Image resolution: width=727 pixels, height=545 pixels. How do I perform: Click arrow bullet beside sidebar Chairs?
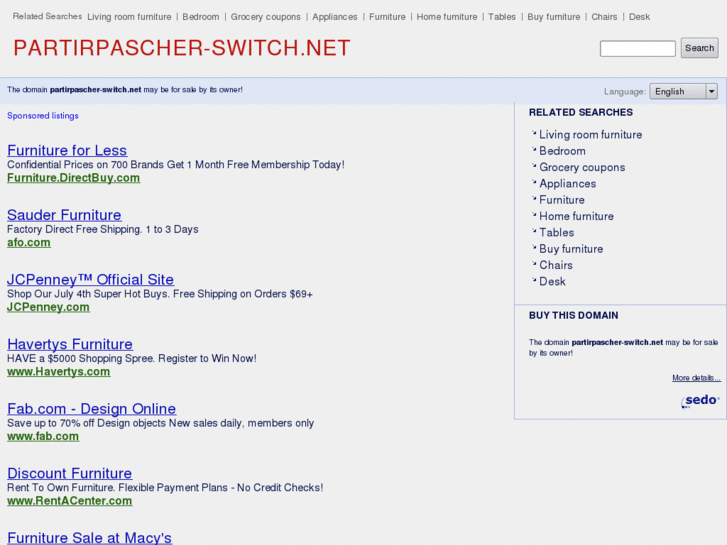tap(534, 263)
